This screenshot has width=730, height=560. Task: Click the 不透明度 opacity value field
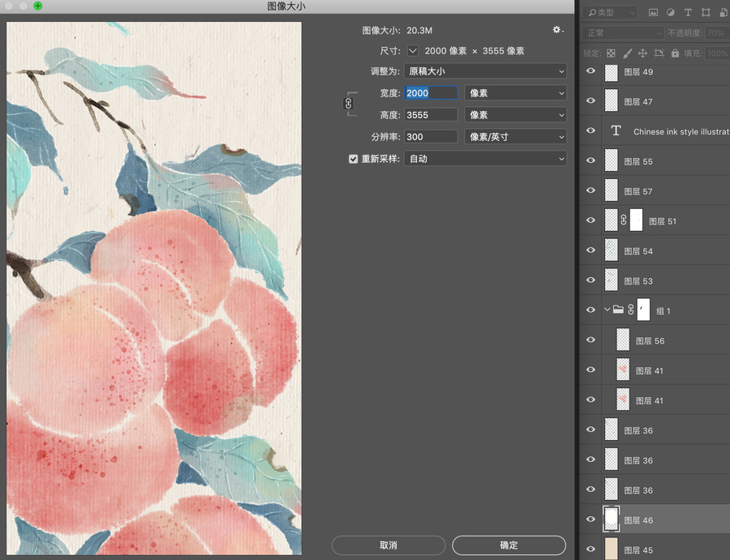(x=717, y=33)
